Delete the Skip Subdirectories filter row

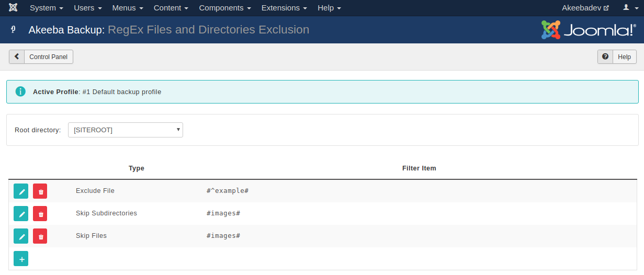click(40, 214)
